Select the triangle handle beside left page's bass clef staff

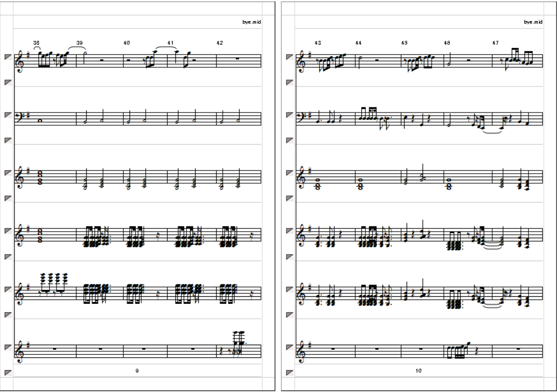click(8, 115)
